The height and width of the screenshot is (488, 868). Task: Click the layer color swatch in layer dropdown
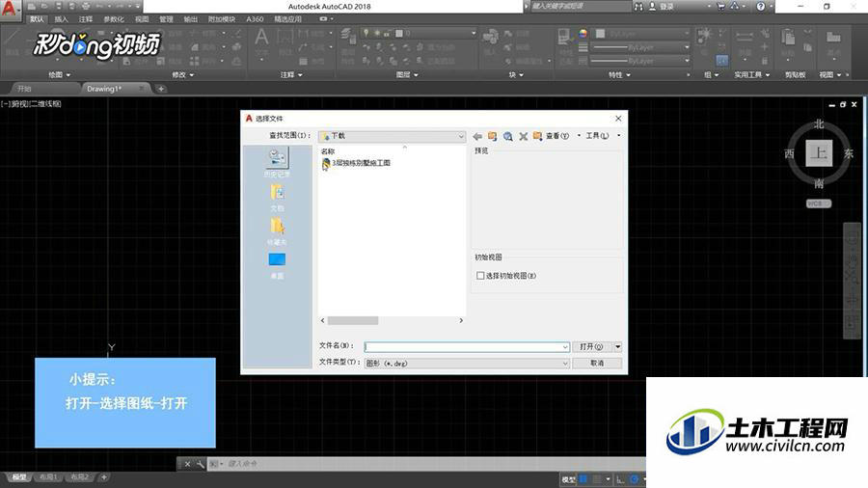398,34
